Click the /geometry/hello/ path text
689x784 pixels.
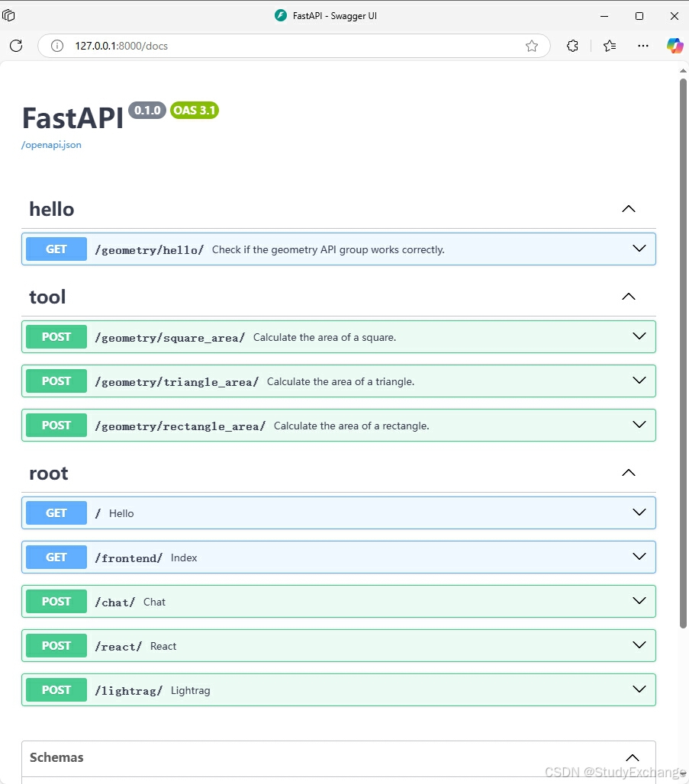(x=149, y=250)
